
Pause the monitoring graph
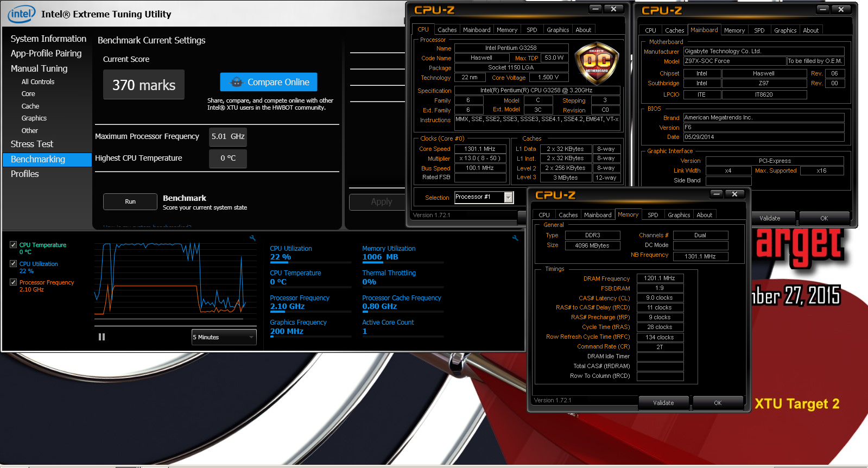tap(102, 337)
